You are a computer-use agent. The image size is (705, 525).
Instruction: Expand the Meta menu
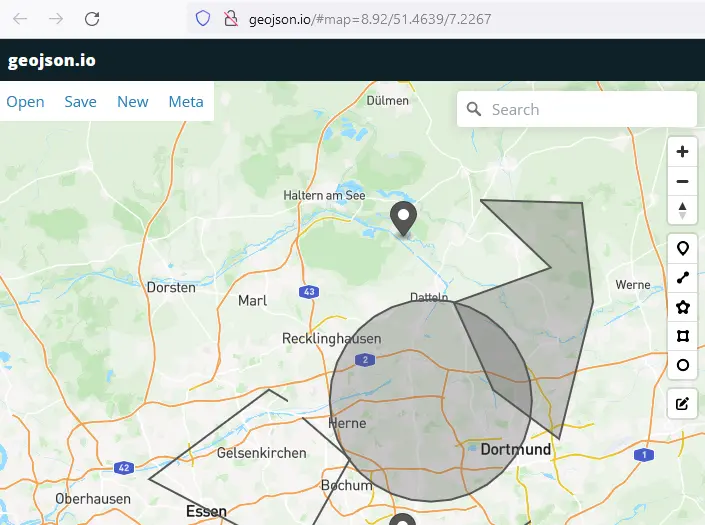pos(186,102)
